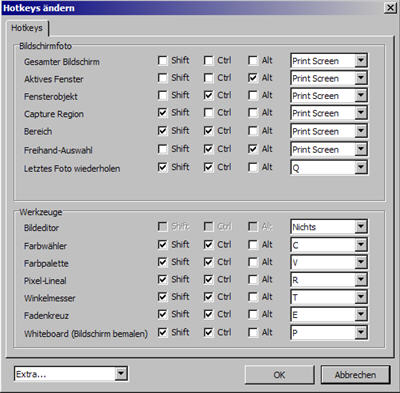
Task: Enable Alt for Pixel-Lineal
Action: coord(253,280)
